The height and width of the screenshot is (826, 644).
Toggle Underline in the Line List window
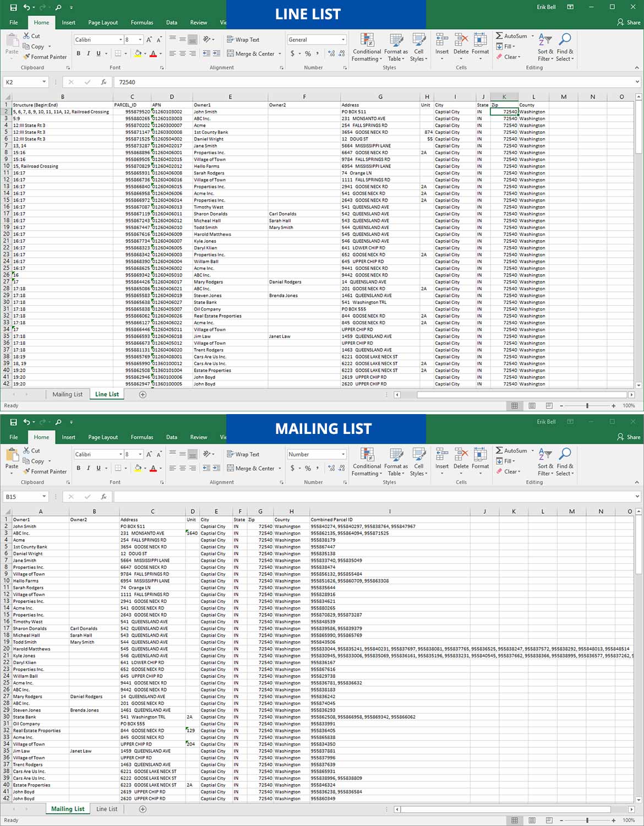coord(99,53)
